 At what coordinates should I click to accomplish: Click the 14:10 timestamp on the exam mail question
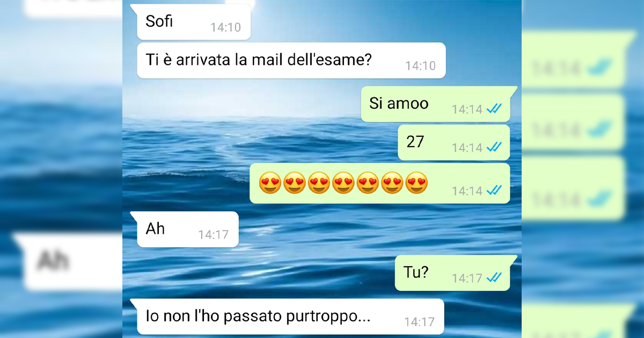(420, 66)
